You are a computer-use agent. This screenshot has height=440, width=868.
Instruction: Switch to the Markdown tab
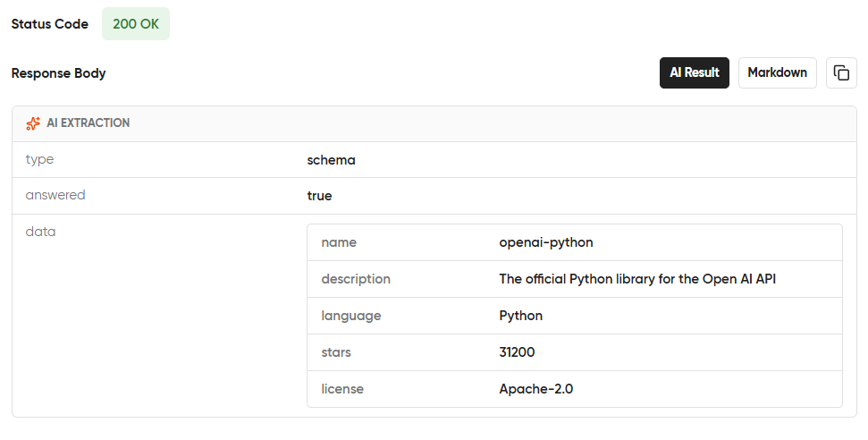tap(777, 72)
